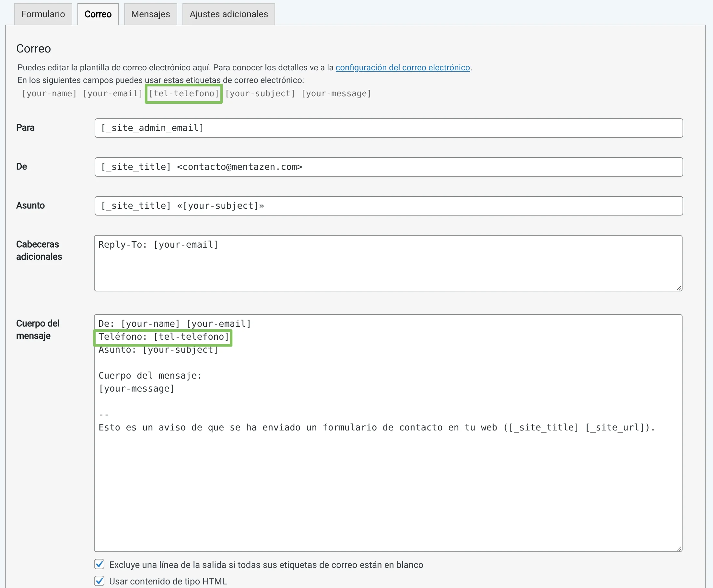The height and width of the screenshot is (588, 713).
Task: Focus the De sender input field
Action: tap(388, 167)
